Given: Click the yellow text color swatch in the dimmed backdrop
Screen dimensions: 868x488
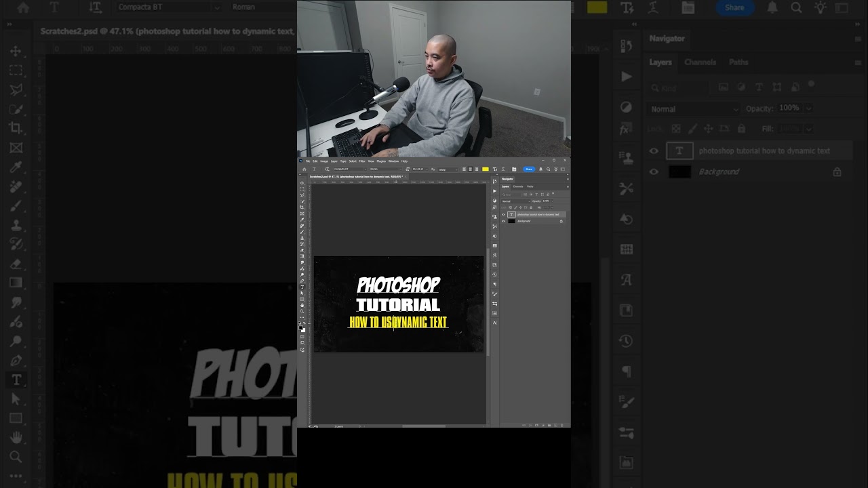Looking at the screenshot, I should coord(597,7).
